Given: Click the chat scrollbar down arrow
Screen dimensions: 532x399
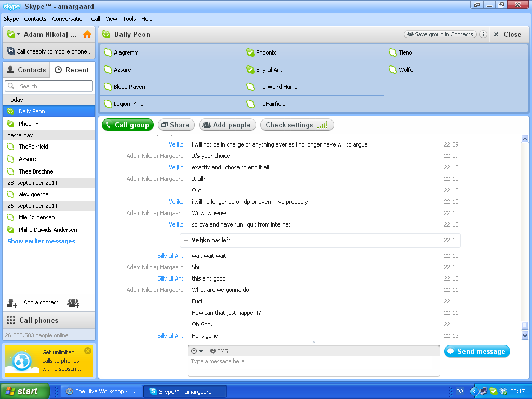Looking at the screenshot, I should pos(525,335).
